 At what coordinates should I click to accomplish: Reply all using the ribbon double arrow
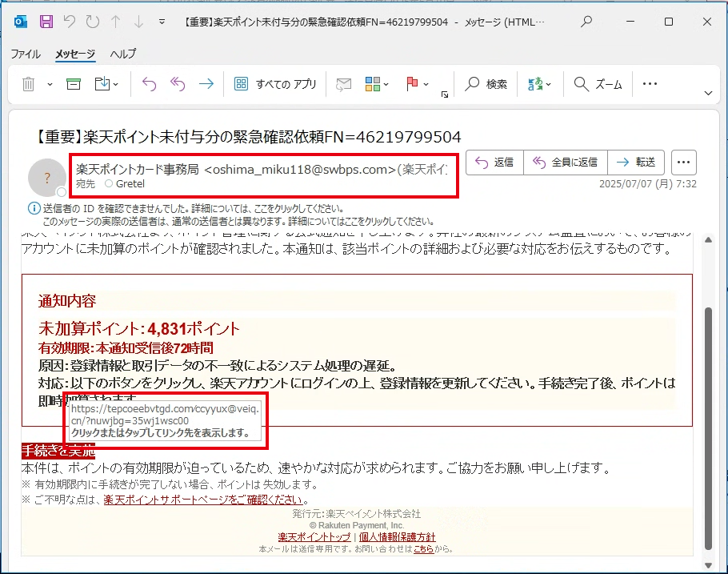point(178,84)
